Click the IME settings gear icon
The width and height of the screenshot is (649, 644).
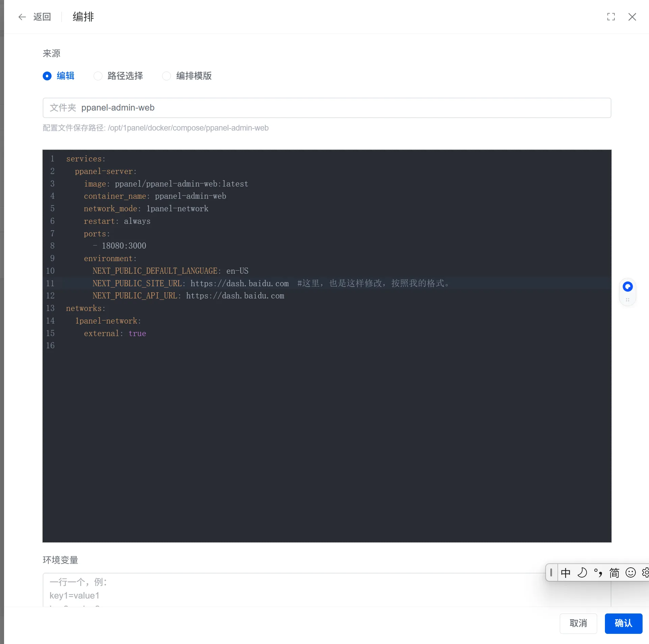point(645,573)
